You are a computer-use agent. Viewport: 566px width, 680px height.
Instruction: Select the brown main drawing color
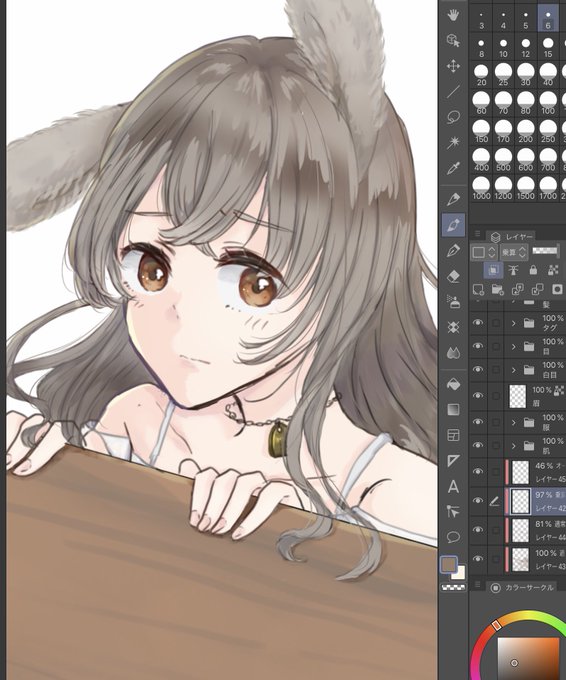pyautogui.click(x=449, y=565)
